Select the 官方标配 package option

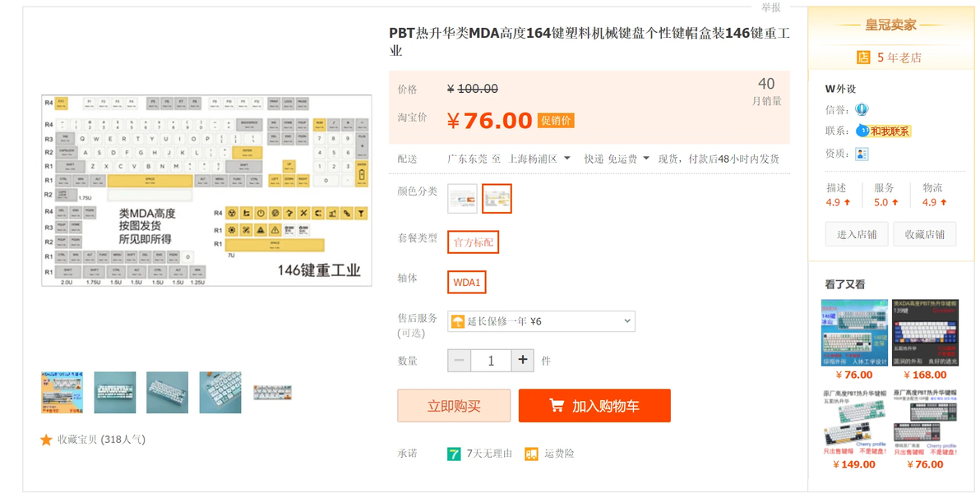473,242
